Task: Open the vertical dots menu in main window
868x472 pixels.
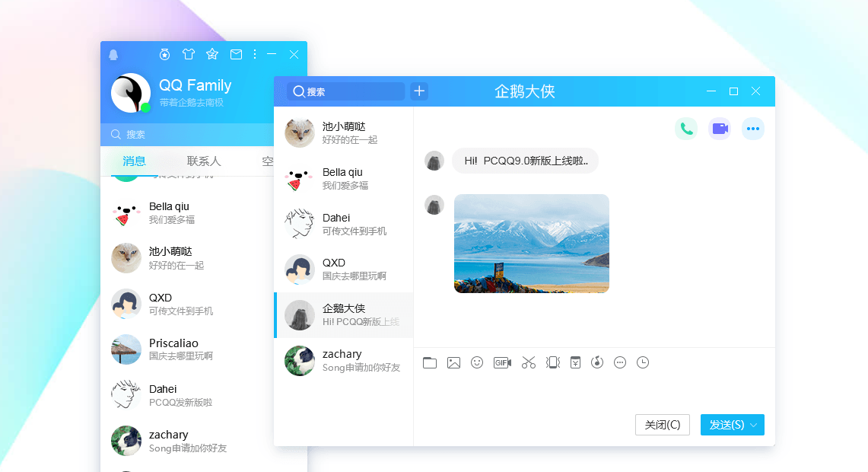Action: point(255,54)
